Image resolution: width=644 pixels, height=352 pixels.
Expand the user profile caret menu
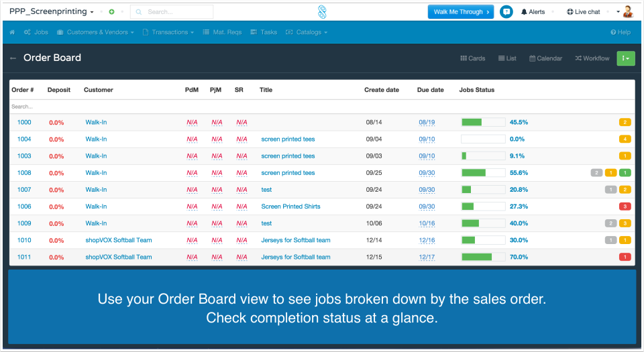click(x=618, y=12)
